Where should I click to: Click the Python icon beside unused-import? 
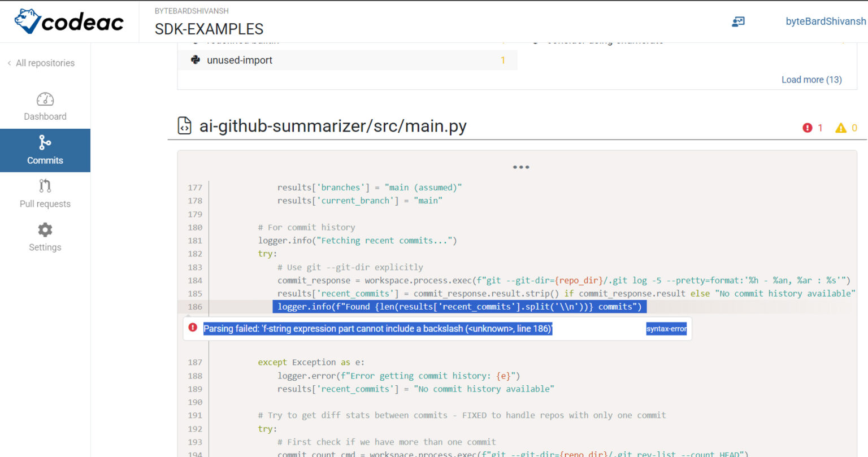pyautogui.click(x=195, y=60)
